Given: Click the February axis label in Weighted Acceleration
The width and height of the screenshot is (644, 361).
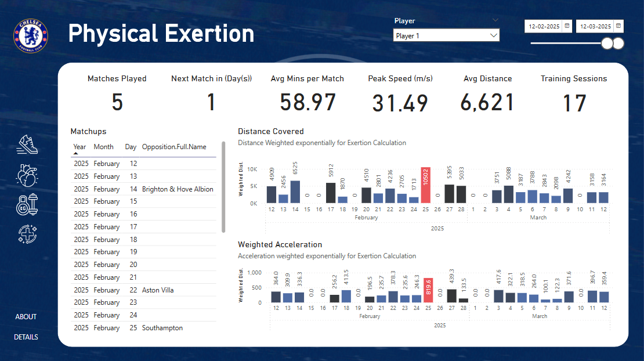Looking at the screenshot, I should 370,316.
